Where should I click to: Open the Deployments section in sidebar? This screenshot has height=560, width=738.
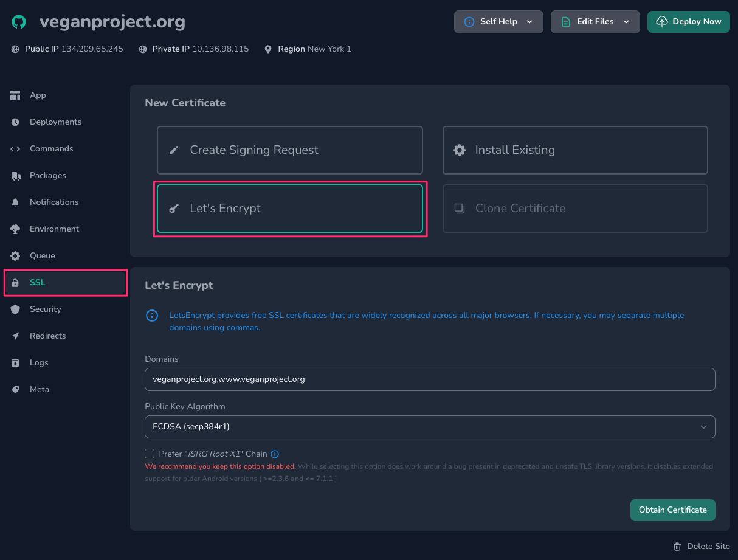pos(55,122)
